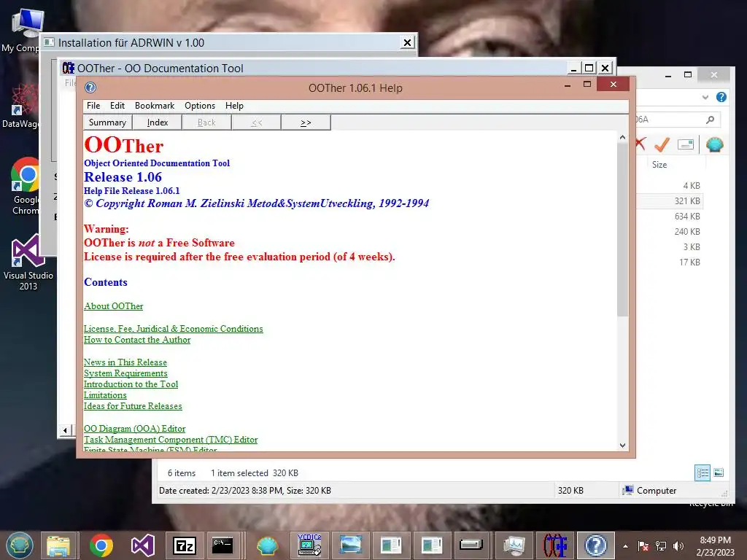Open News in This Release link
This screenshot has width=747, height=560.
[125, 362]
